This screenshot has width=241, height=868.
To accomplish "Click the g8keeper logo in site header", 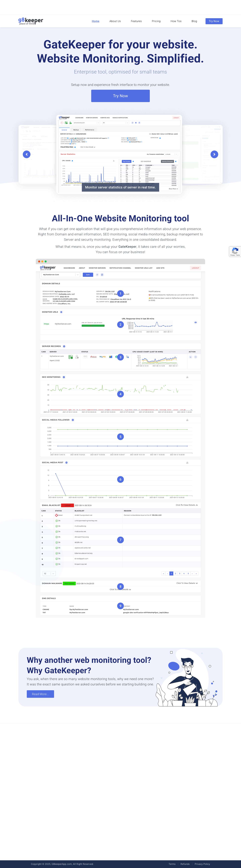I will [31, 21].
